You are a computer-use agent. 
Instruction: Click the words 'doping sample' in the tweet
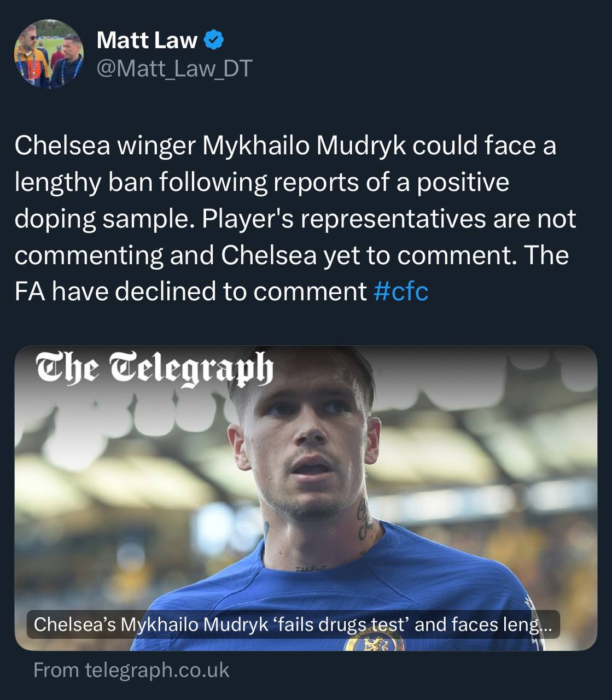[104, 219]
